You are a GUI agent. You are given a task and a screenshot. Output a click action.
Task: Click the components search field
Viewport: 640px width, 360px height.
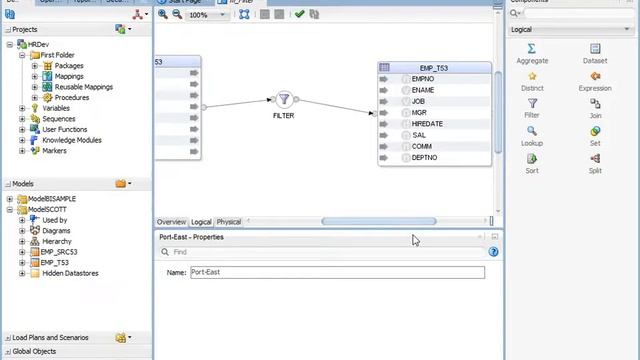[578, 13]
